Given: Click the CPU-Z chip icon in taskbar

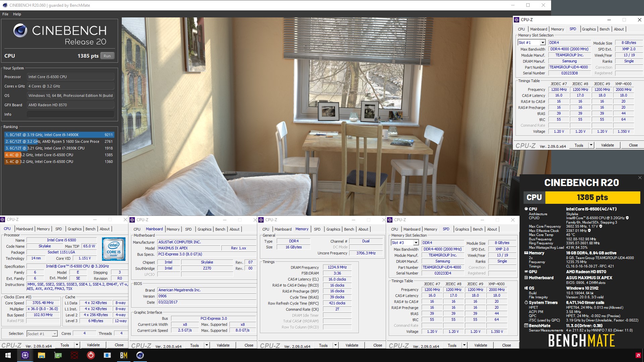Looking at the screenshot, I should point(25,355).
